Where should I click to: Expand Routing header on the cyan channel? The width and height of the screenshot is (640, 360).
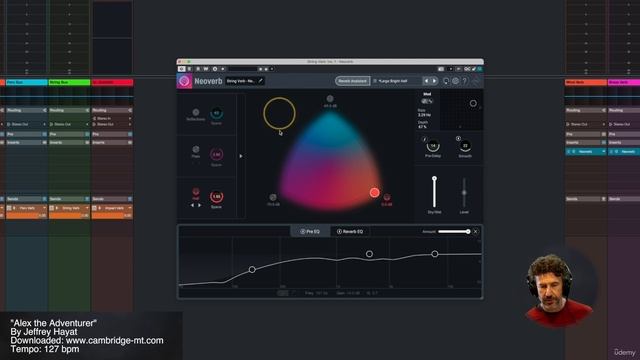(26, 110)
